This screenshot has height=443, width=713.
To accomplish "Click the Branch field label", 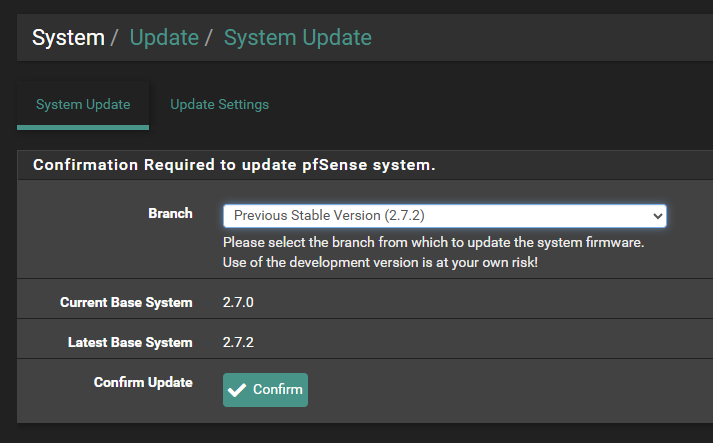I will click(x=170, y=213).
